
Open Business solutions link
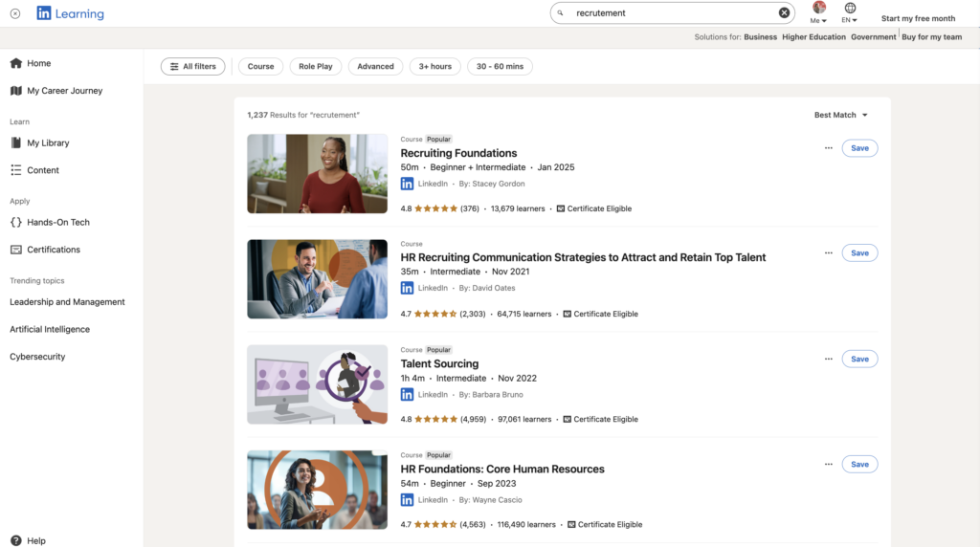(x=760, y=37)
